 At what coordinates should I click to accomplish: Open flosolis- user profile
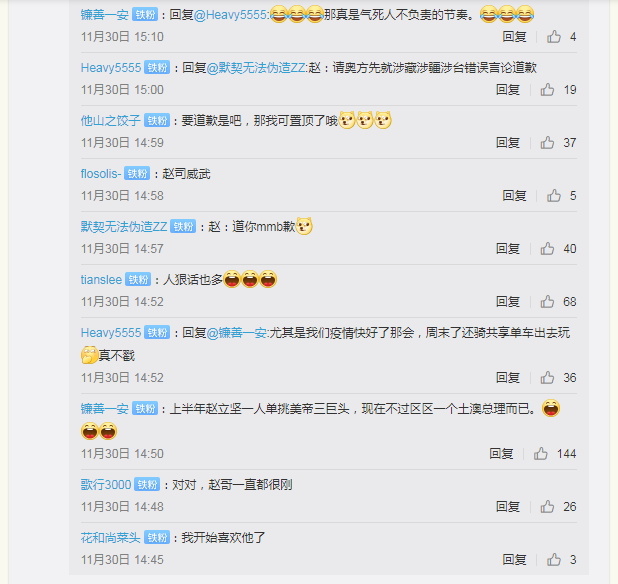(x=101, y=173)
